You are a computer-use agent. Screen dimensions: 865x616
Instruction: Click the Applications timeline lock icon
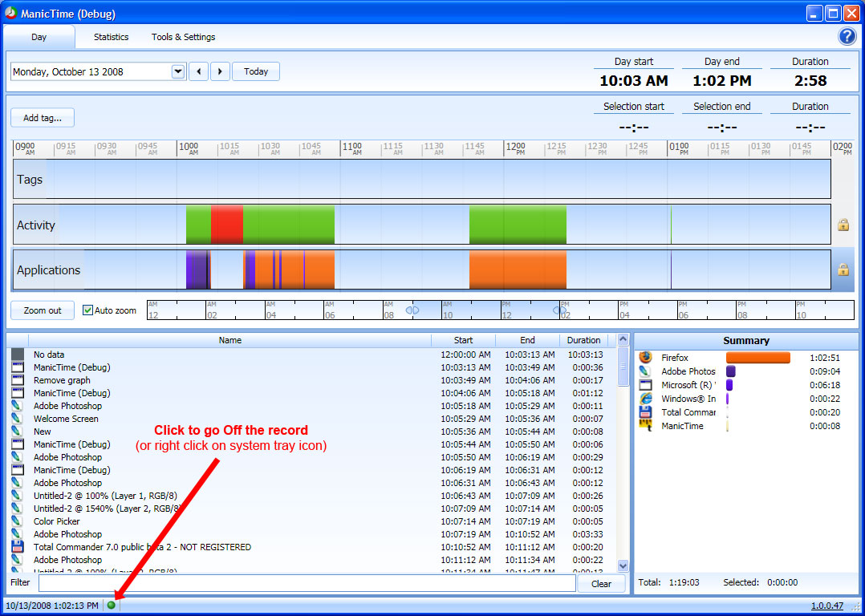843,269
